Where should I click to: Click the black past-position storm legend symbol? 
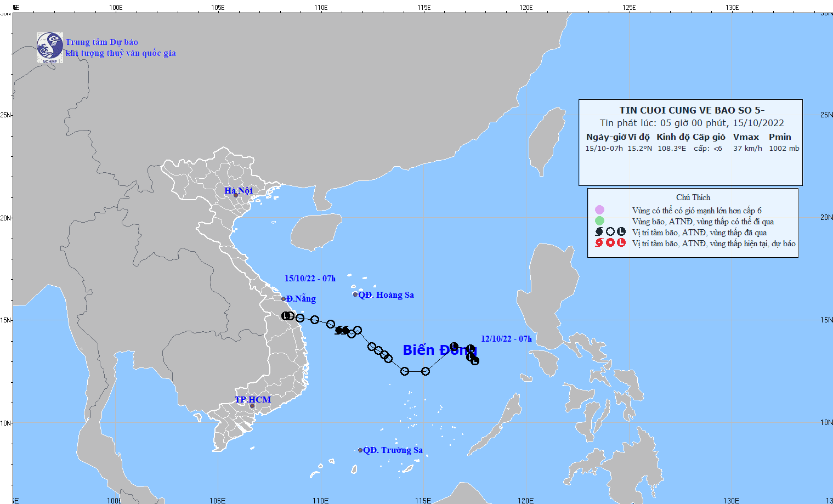coord(599,232)
